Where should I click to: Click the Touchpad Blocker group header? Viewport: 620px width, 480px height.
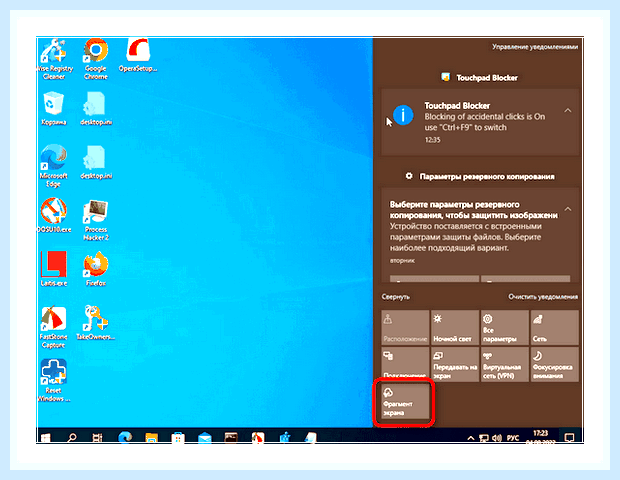tap(479, 77)
